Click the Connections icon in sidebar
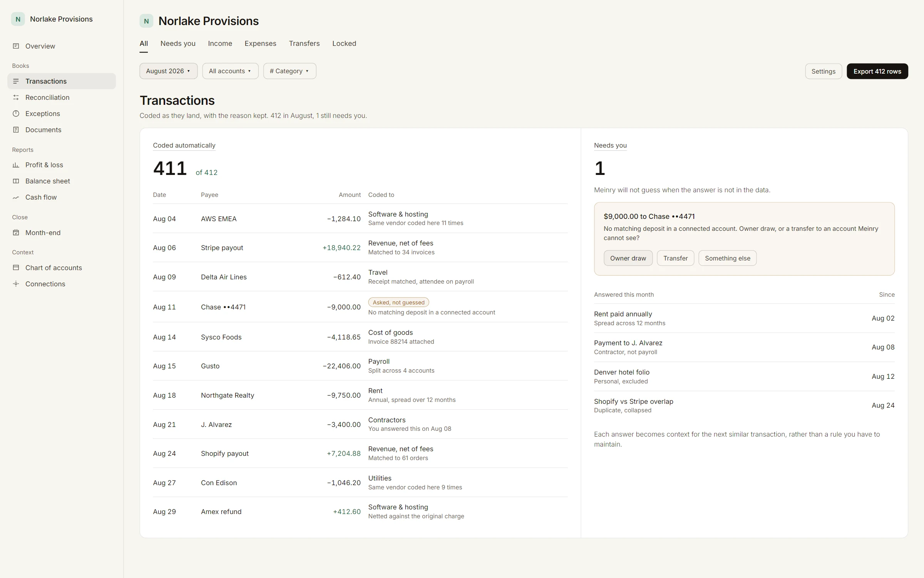 tap(16, 284)
